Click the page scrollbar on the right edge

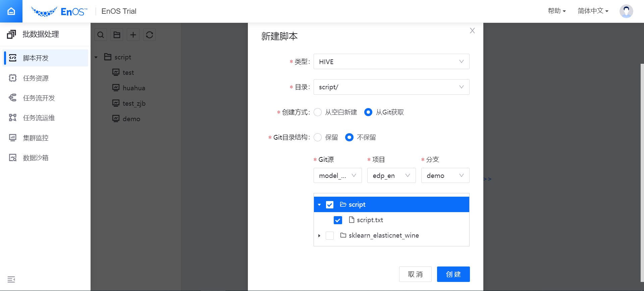point(642,173)
